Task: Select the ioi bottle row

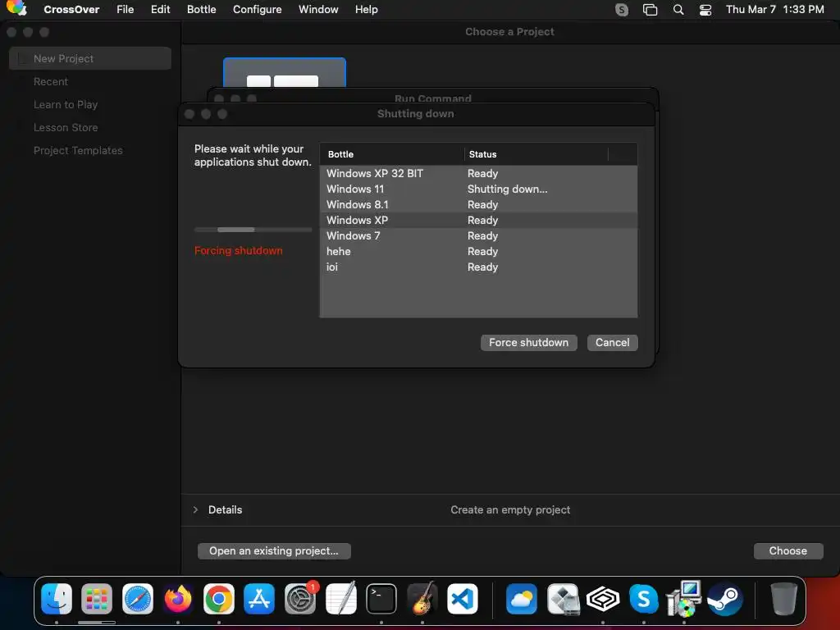Action: tap(478, 267)
